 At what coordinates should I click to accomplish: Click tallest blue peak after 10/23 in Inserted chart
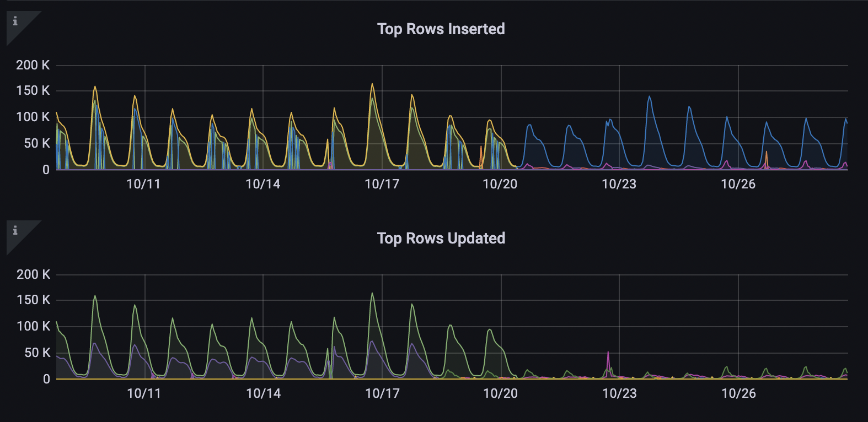point(650,98)
